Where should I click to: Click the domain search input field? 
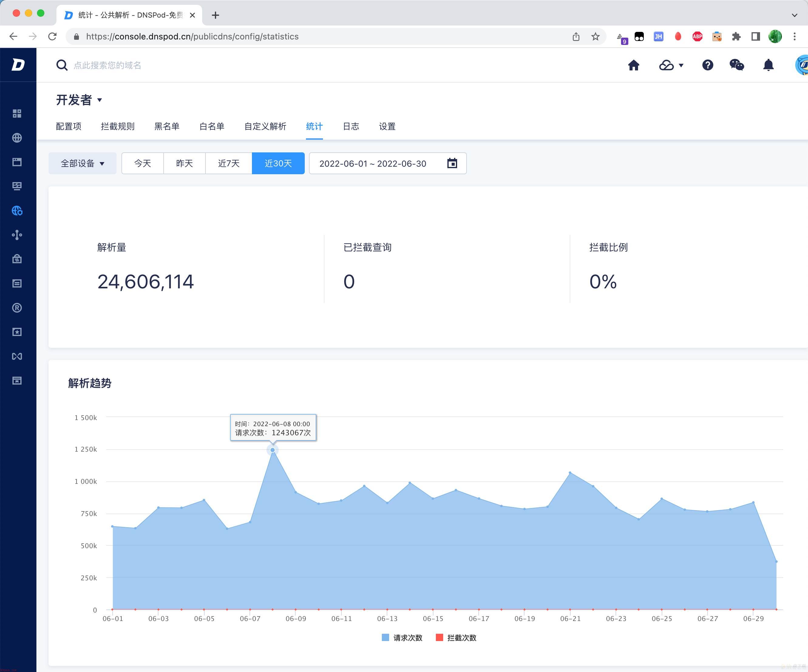[107, 65]
